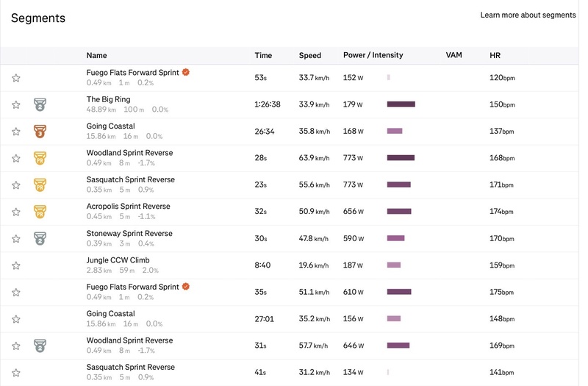Click the verified badge on the 35s Fuego Flats row
The height and width of the screenshot is (386, 588).
click(x=186, y=287)
